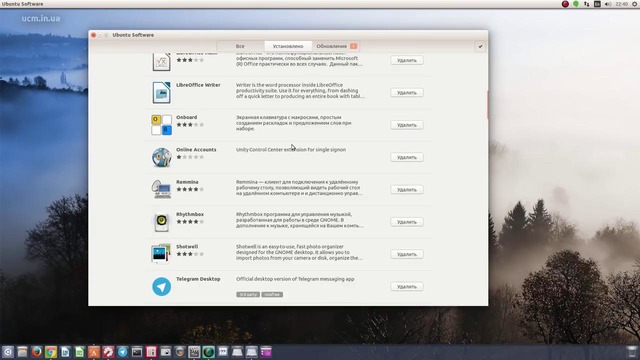Open the sound volume indicator
Image resolution: width=640 pixels, height=360 pixels.
(x=608, y=4)
